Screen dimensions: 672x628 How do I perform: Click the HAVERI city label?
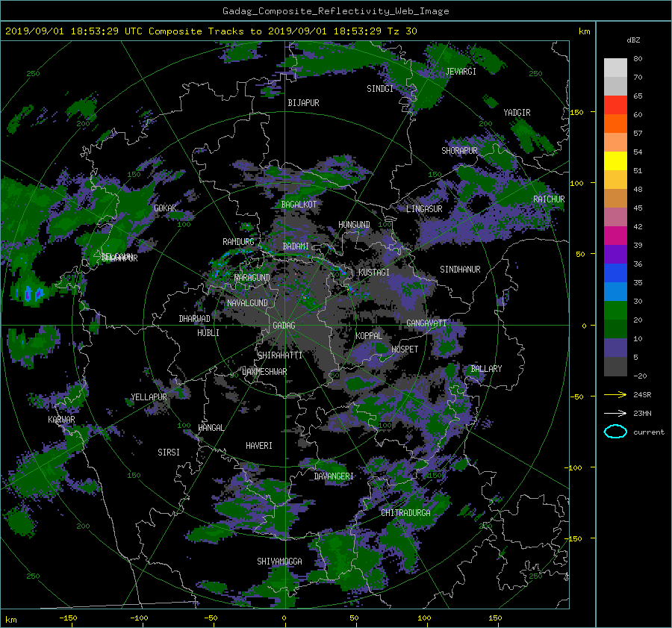(x=259, y=446)
